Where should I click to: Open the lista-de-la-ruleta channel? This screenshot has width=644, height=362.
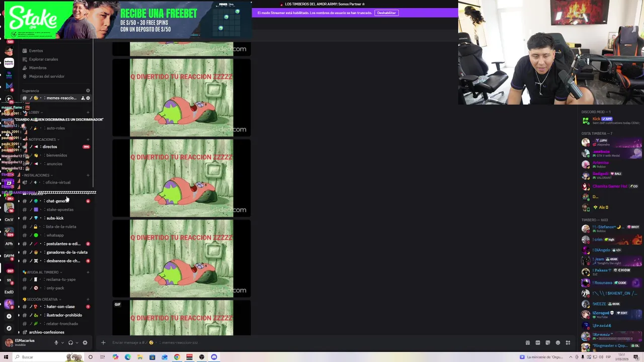(55, 227)
